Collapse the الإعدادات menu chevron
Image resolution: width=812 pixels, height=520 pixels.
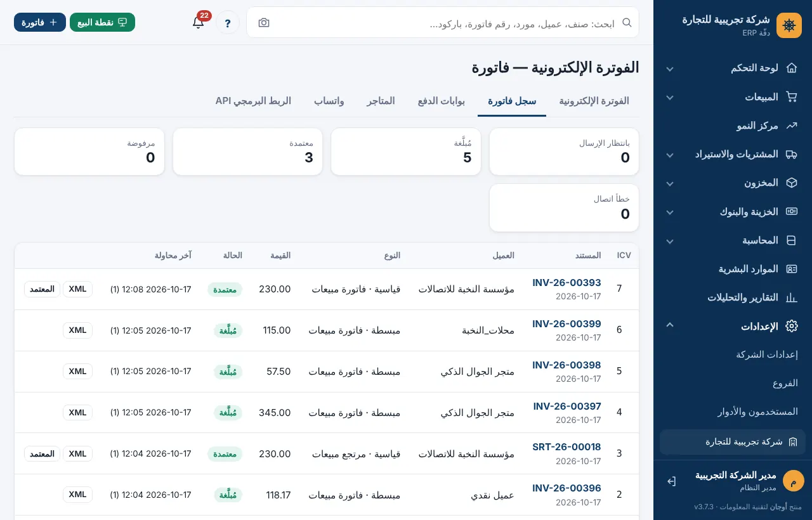[x=670, y=325]
